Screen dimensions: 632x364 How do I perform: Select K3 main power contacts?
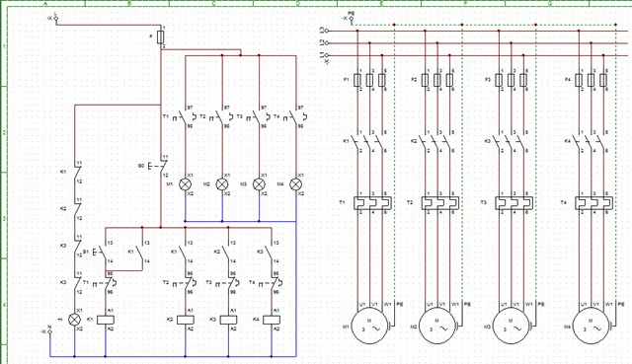pyautogui.click(x=510, y=142)
